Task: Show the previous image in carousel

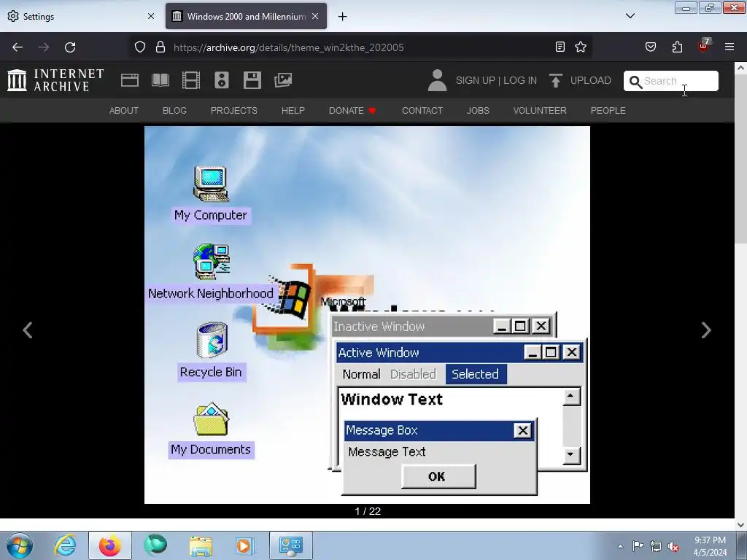Action: 28,330
